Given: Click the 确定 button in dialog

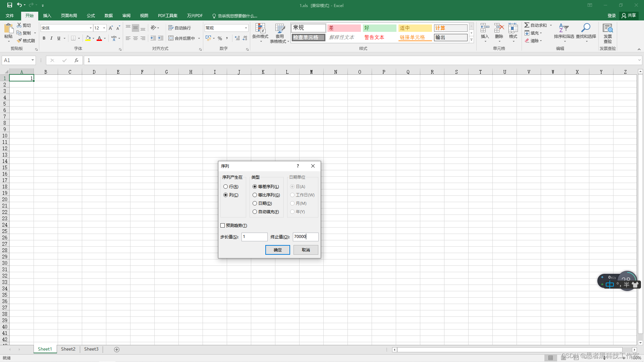Looking at the screenshot, I should 277,250.
